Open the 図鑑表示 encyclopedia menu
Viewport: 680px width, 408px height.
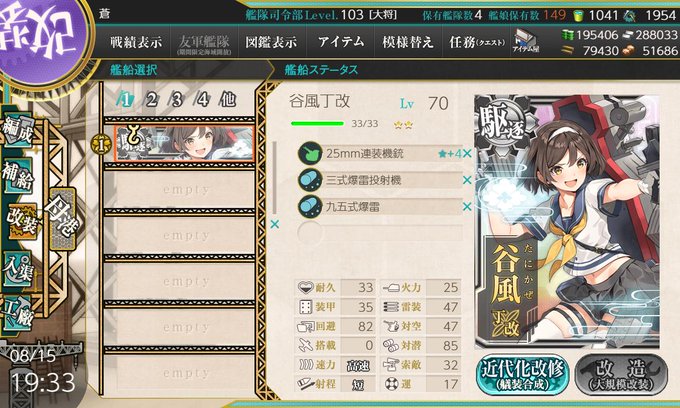pos(271,42)
